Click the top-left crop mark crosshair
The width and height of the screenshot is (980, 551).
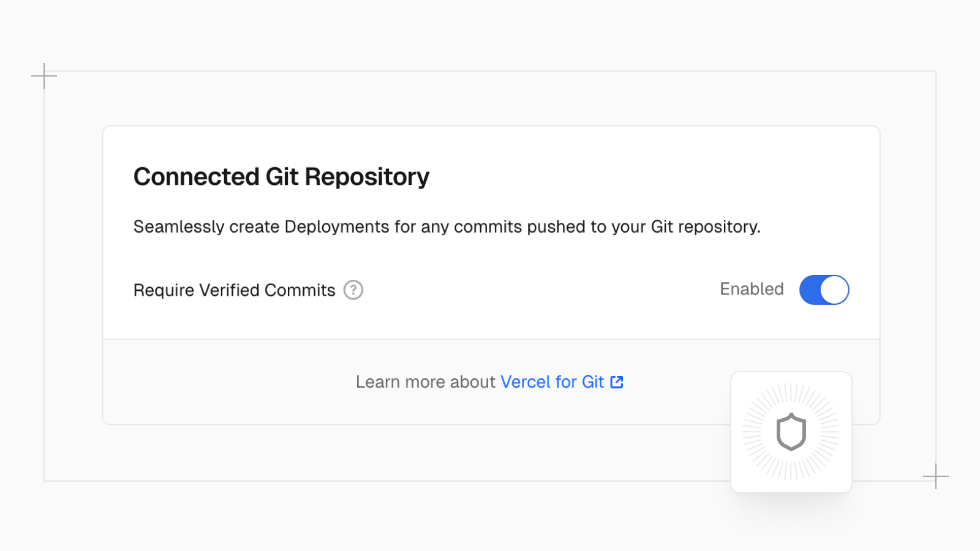[44, 75]
